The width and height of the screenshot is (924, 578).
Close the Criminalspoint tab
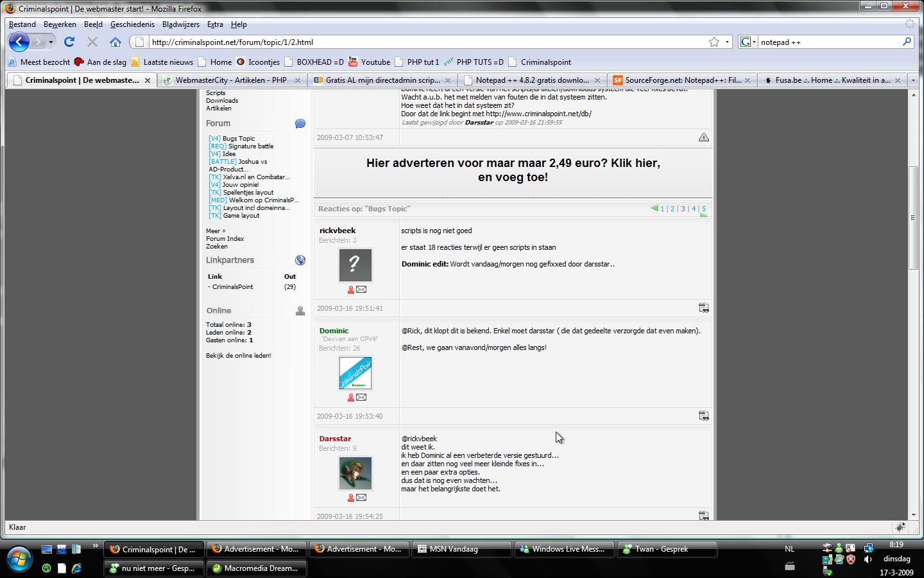(148, 80)
